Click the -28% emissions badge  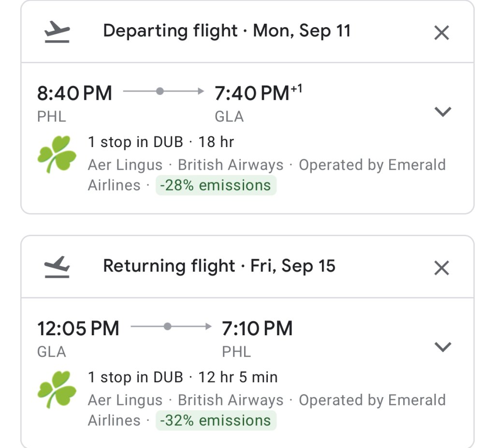tap(216, 185)
